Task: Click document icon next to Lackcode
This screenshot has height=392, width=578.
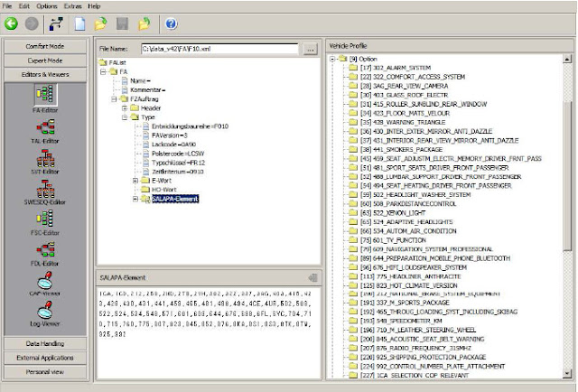Action: [146, 145]
